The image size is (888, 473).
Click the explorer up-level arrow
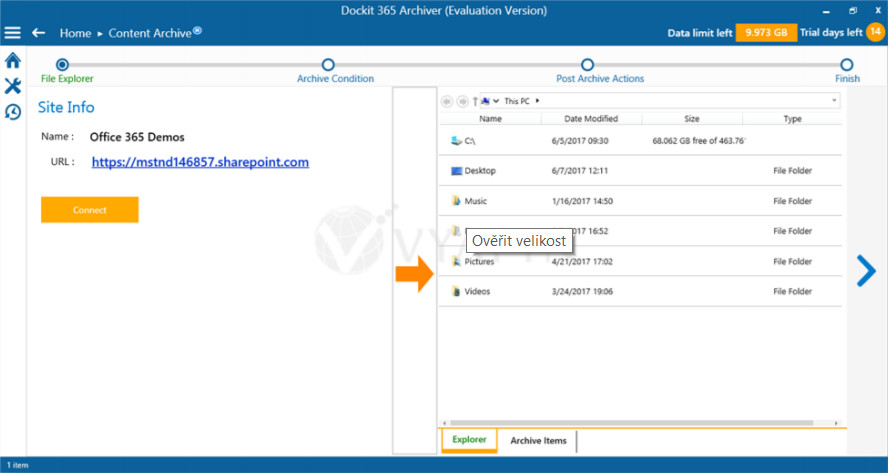click(475, 101)
